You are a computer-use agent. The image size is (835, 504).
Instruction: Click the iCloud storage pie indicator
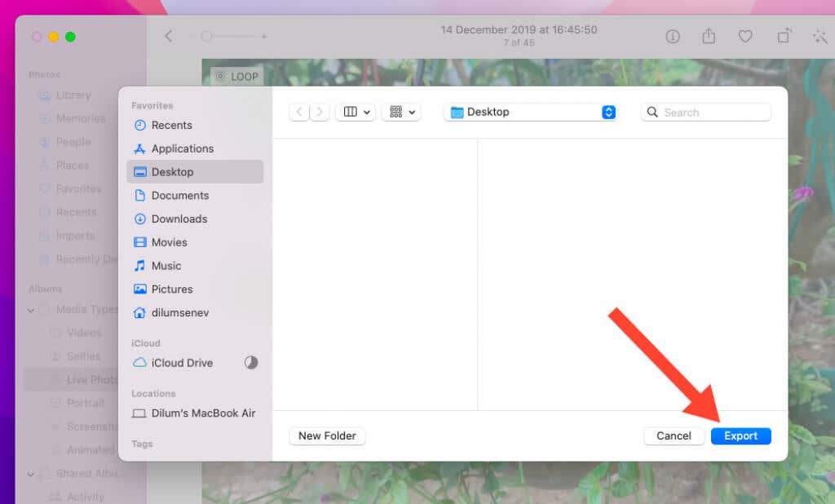click(251, 363)
